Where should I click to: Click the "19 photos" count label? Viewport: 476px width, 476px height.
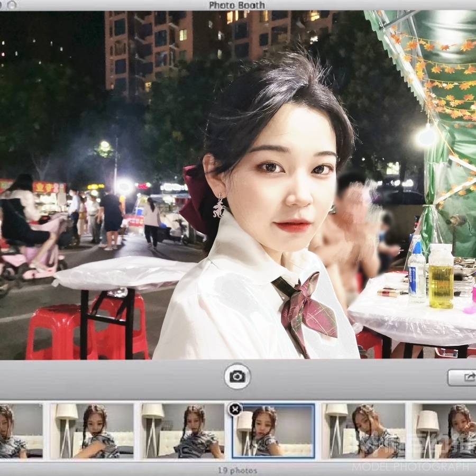(237, 471)
